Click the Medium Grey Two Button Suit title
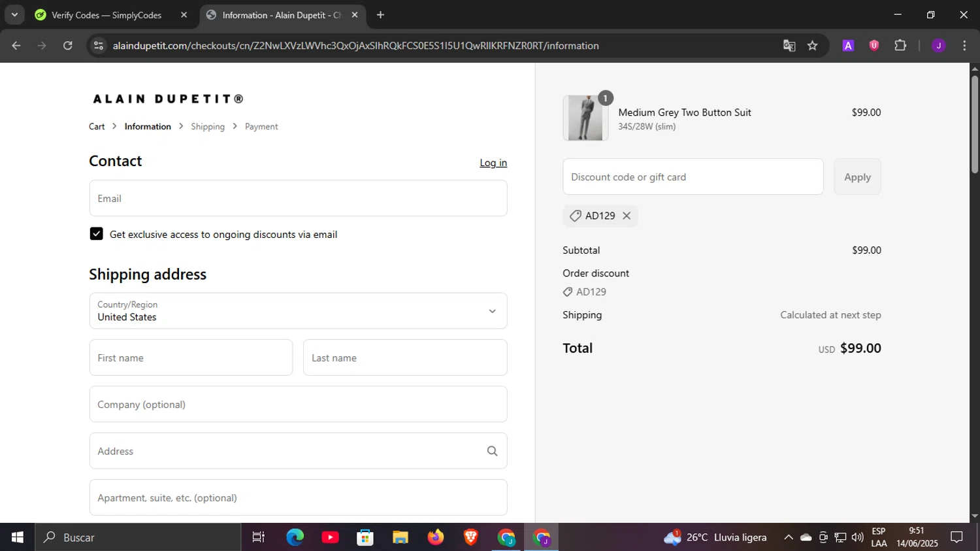 pos(685,112)
